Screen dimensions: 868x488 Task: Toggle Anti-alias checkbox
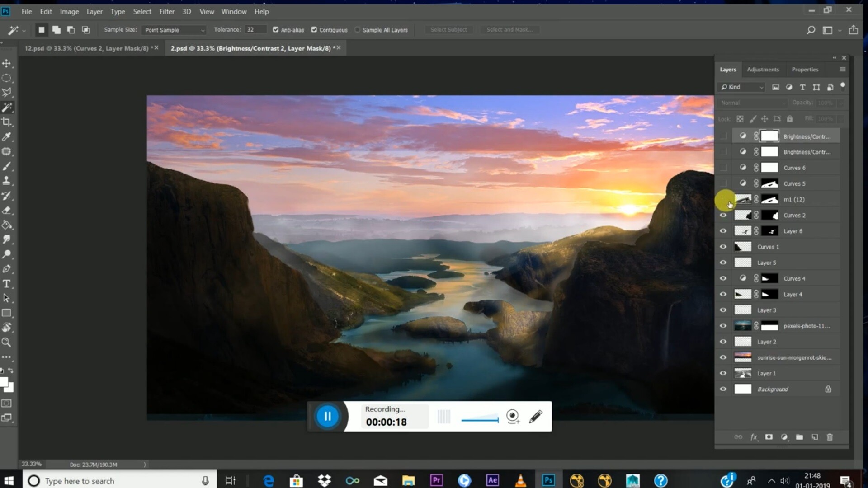point(275,30)
